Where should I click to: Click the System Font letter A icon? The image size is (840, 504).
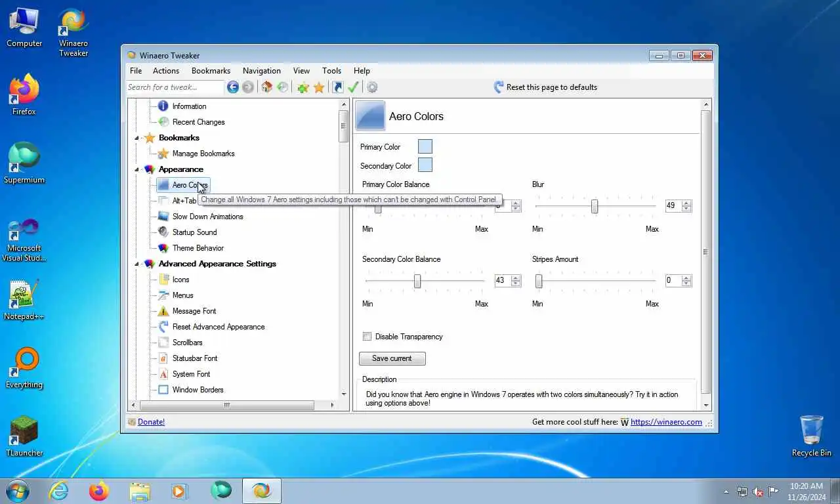163,374
